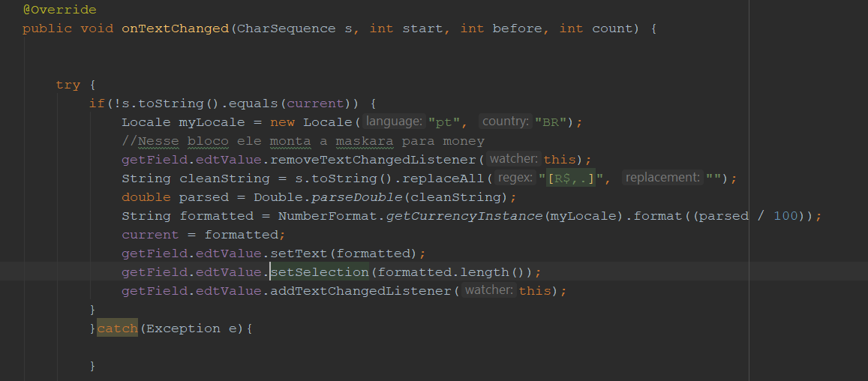
Task: Click the "BR" country string
Action: [x=551, y=122]
